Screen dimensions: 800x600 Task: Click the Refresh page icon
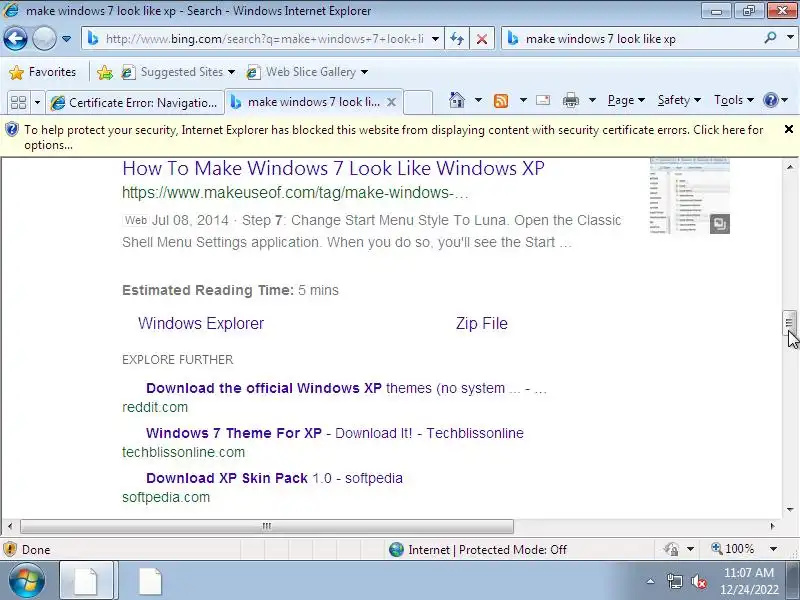(x=457, y=39)
